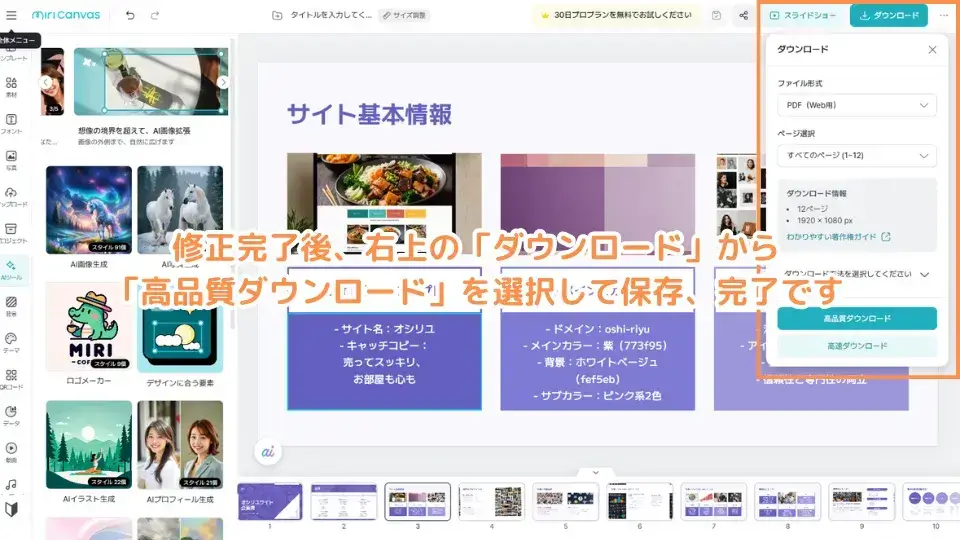Open the テーマ theme panel
This screenshot has width=960, height=540.
tap(11, 343)
